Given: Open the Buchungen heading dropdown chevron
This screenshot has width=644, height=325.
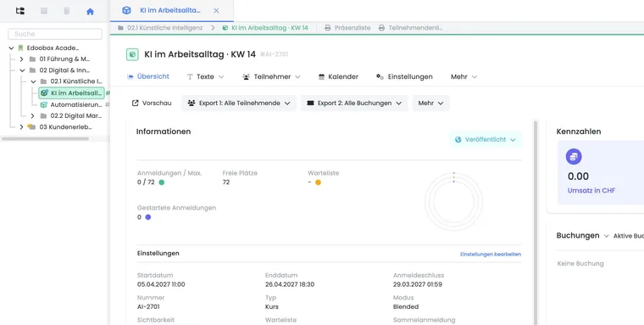Looking at the screenshot, I should (x=606, y=236).
